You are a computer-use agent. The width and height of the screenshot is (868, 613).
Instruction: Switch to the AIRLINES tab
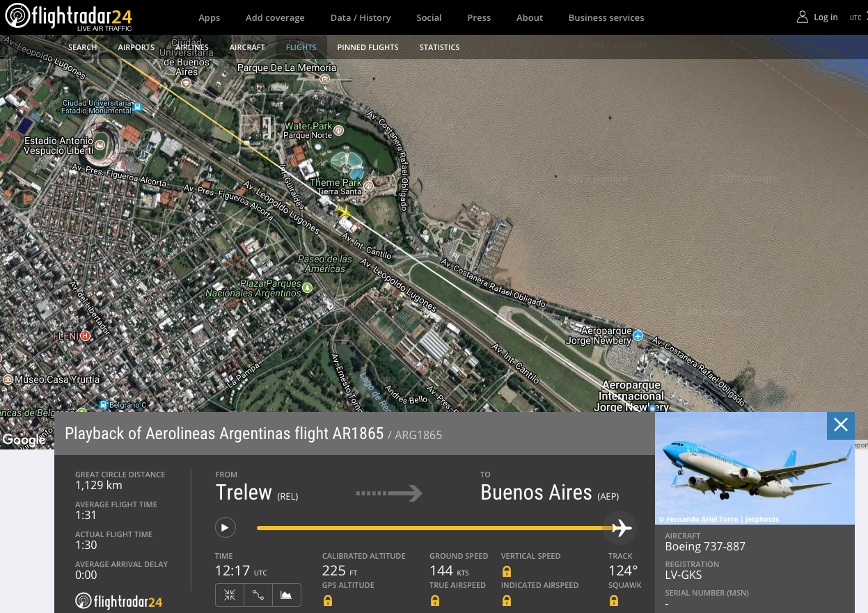point(192,47)
